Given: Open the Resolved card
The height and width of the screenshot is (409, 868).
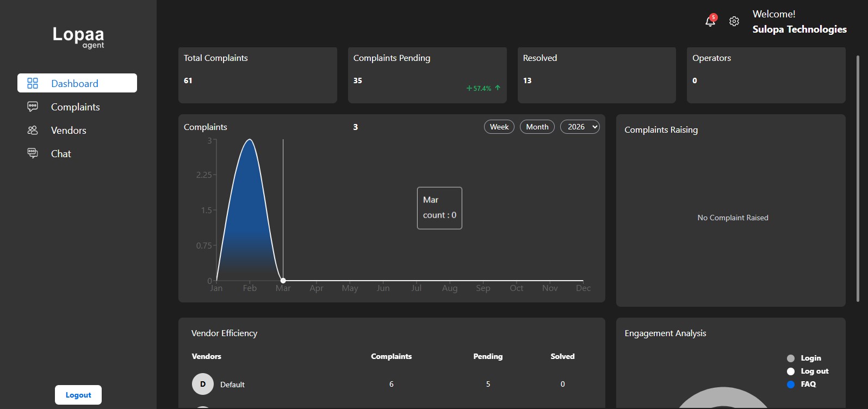Looking at the screenshot, I should [x=597, y=75].
